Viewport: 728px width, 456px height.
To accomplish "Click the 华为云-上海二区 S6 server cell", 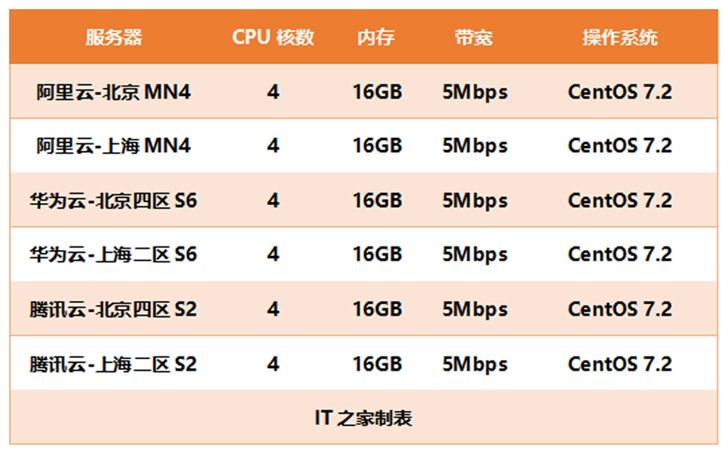I will tap(113, 254).
